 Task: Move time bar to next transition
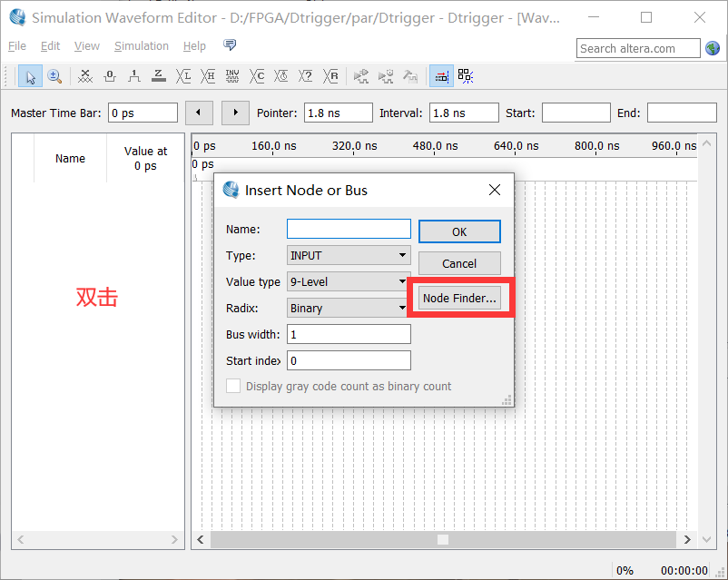(235, 113)
